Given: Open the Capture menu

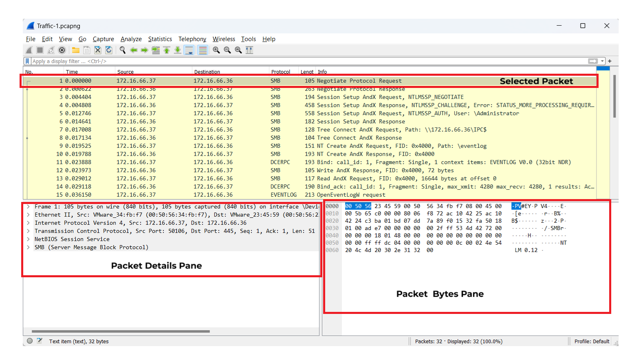Looking at the screenshot, I should [103, 39].
